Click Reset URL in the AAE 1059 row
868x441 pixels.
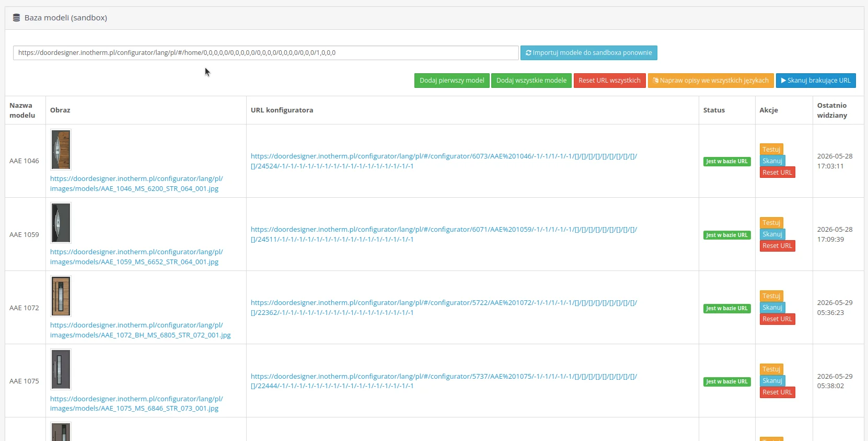tap(778, 246)
